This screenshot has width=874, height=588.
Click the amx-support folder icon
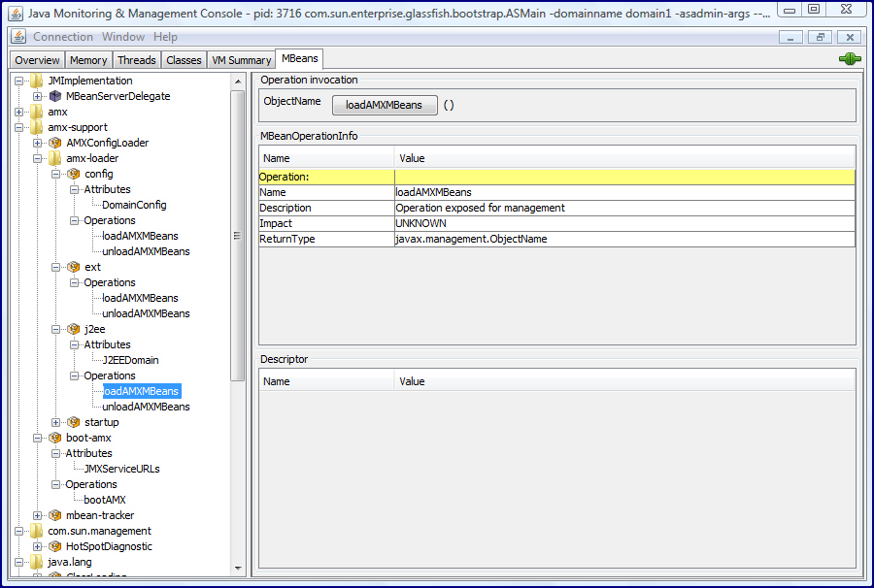36,127
